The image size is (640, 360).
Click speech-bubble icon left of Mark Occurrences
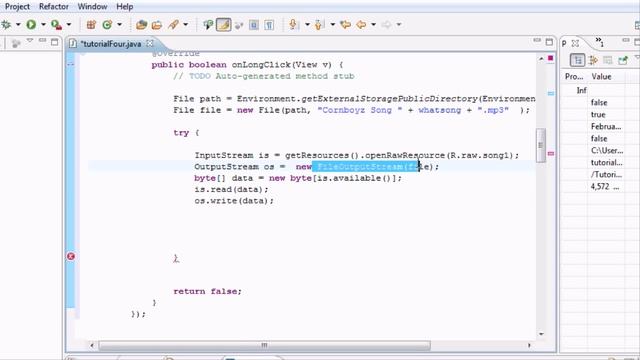coord(208,25)
